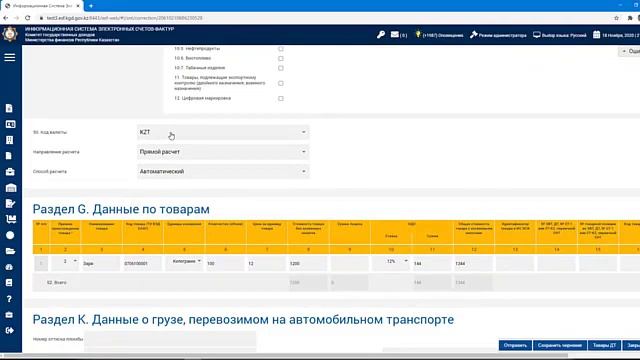
Task: Click the dashboard gauge sidebar icon
Action: [10, 267]
